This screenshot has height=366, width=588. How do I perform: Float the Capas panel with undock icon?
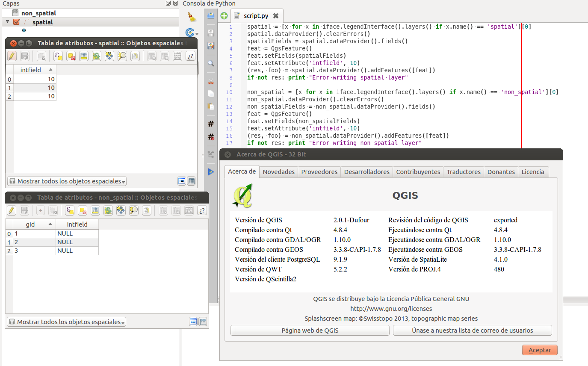coord(168,3)
